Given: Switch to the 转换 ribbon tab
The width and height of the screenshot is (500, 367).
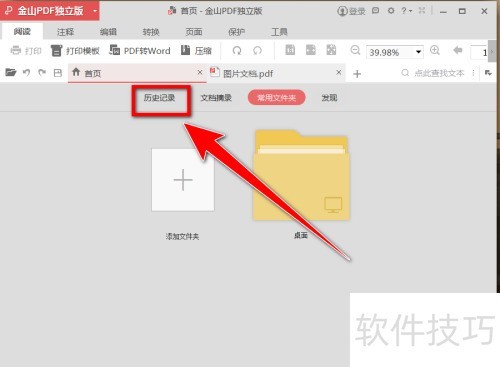Looking at the screenshot, I should click(151, 32).
